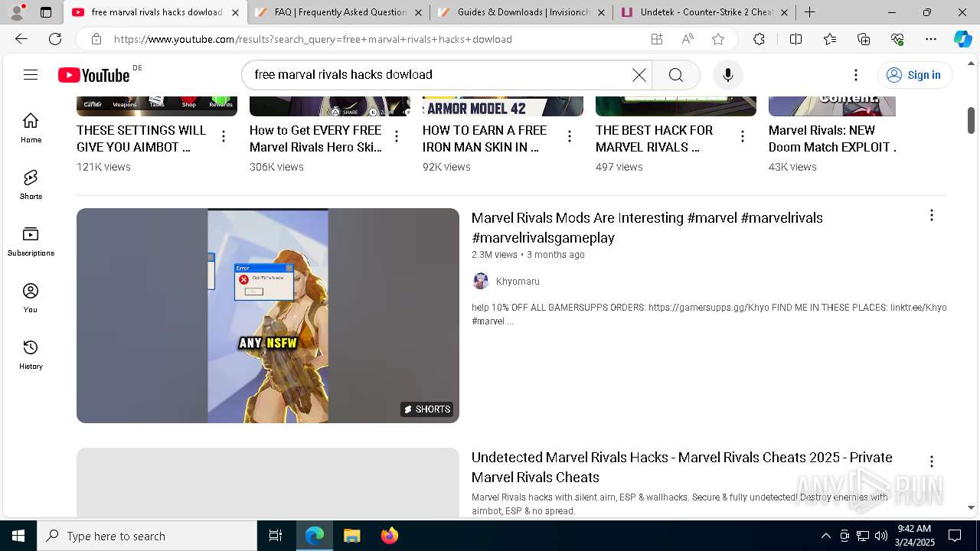Close the FAQ tab

click(418, 12)
